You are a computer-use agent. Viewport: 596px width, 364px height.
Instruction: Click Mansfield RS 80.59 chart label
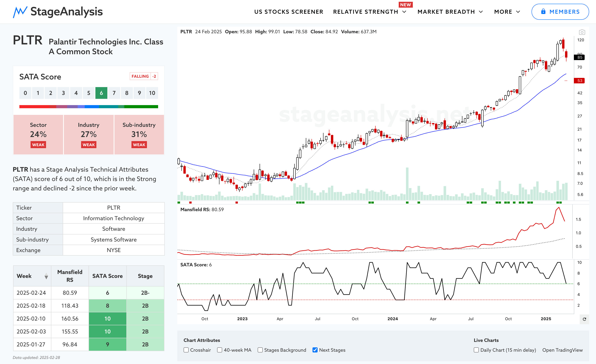(x=202, y=210)
